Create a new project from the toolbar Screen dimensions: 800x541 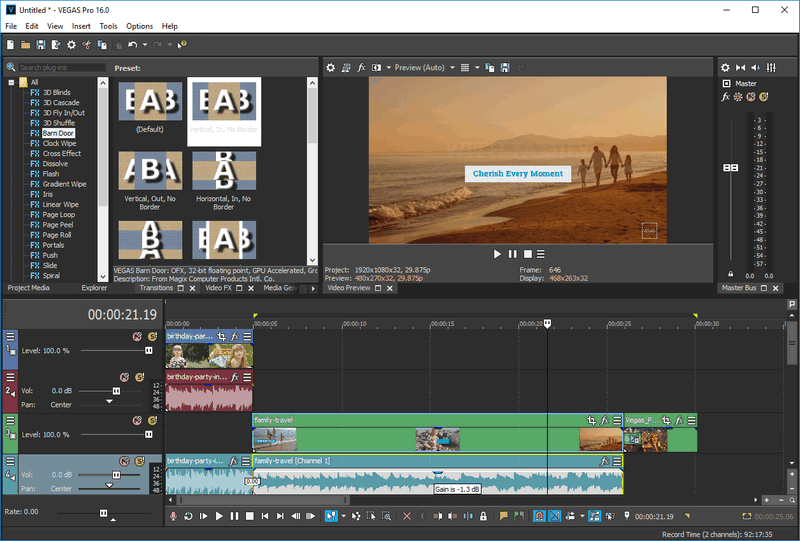(10, 45)
